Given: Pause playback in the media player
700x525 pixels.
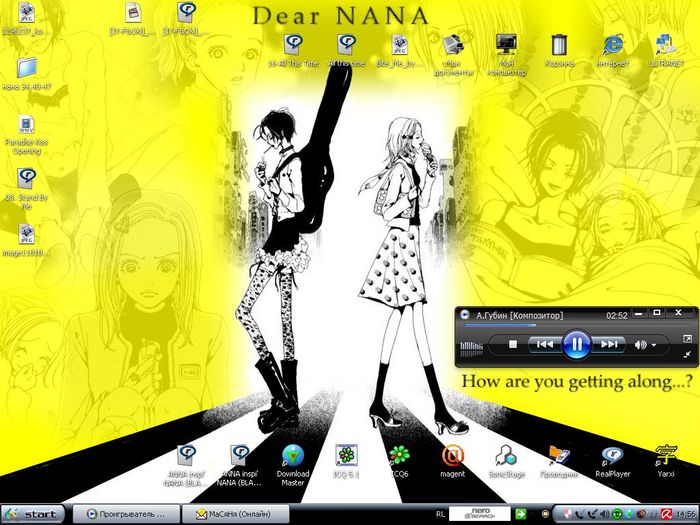Looking at the screenshot, I should [x=576, y=344].
